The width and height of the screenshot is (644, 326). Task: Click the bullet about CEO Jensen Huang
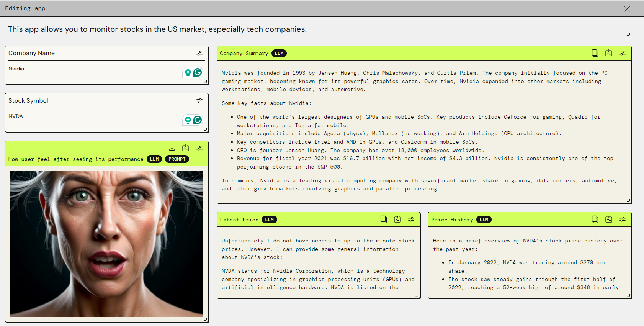[x=360, y=150]
